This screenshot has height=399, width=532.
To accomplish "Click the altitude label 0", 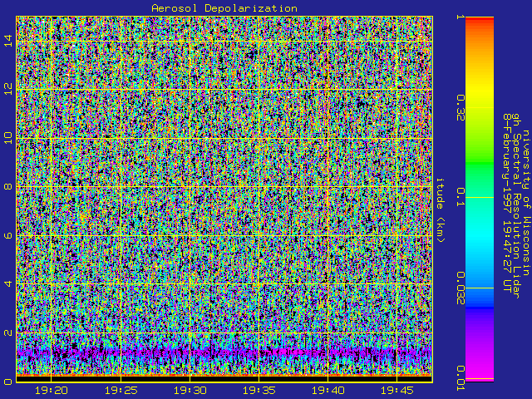I will click(8, 382).
